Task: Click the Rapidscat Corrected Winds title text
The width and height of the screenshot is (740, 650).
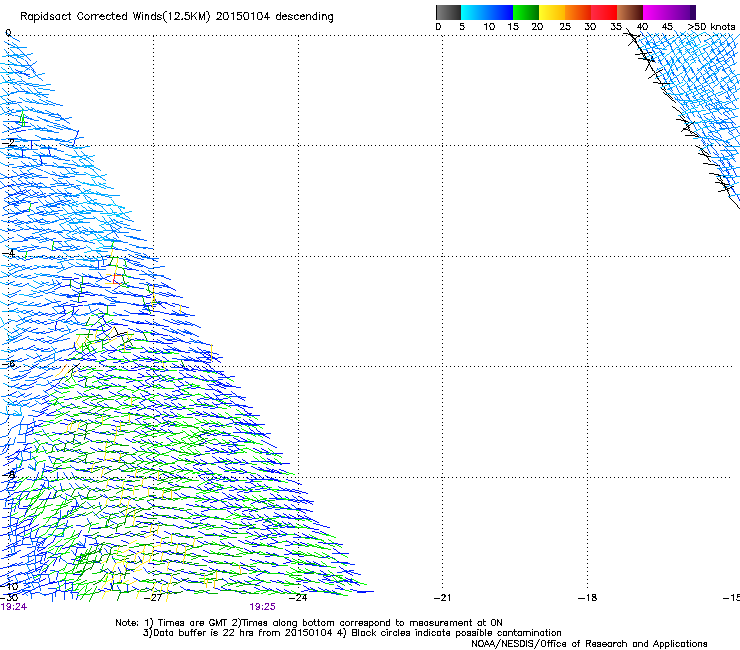Action: 177,17
